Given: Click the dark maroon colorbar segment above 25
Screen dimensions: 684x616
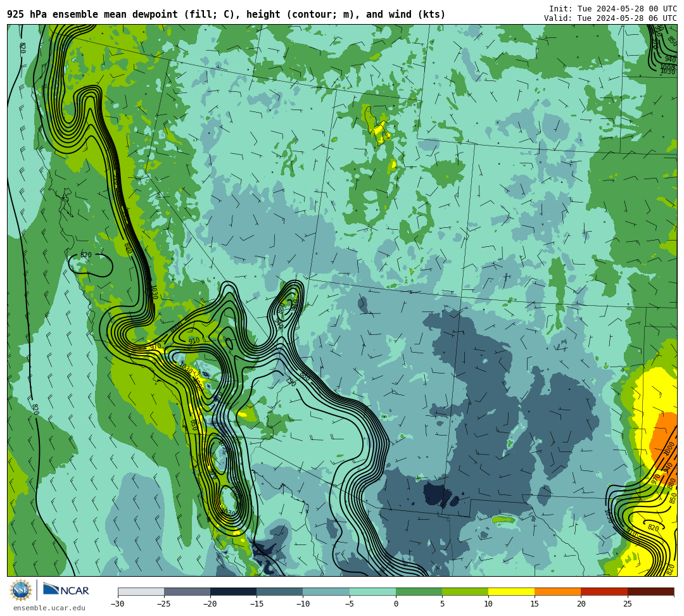Looking at the screenshot, I should [x=651, y=591].
